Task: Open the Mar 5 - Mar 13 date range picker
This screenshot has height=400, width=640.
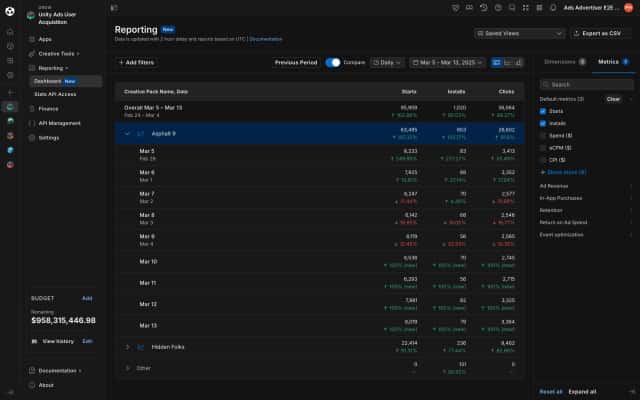Action: [x=447, y=62]
